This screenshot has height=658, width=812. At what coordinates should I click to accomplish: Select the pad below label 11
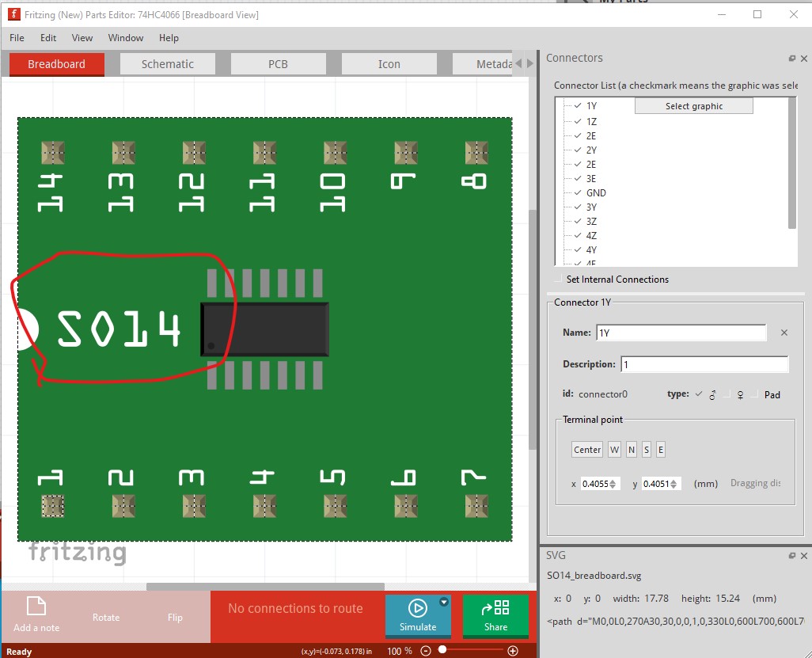point(264,153)
